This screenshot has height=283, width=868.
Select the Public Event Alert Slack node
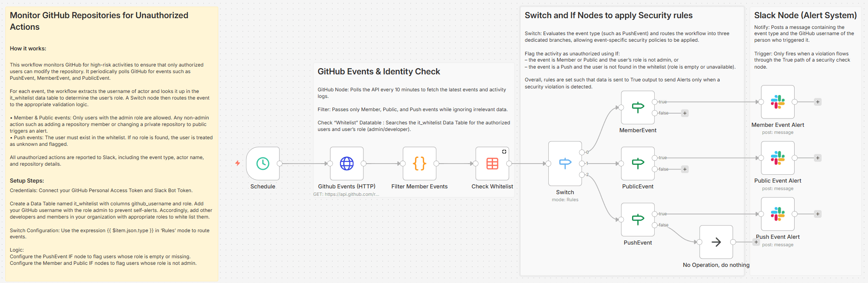click(777, 158)
